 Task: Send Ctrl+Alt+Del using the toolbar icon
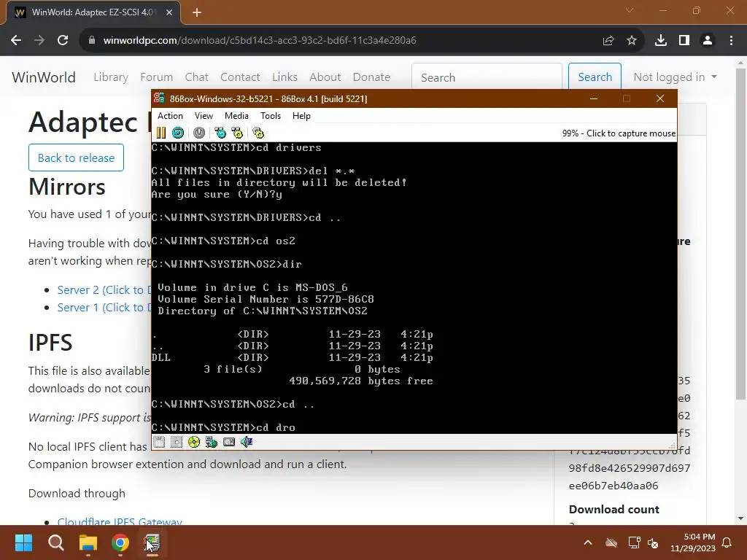(220, 133)
